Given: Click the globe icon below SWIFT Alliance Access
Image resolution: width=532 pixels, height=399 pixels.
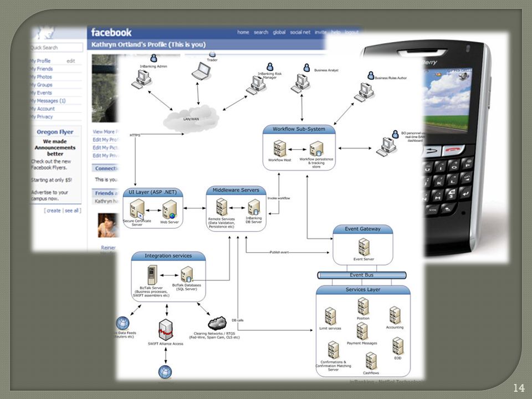Looking at the screenshot, I should point(165,372).
